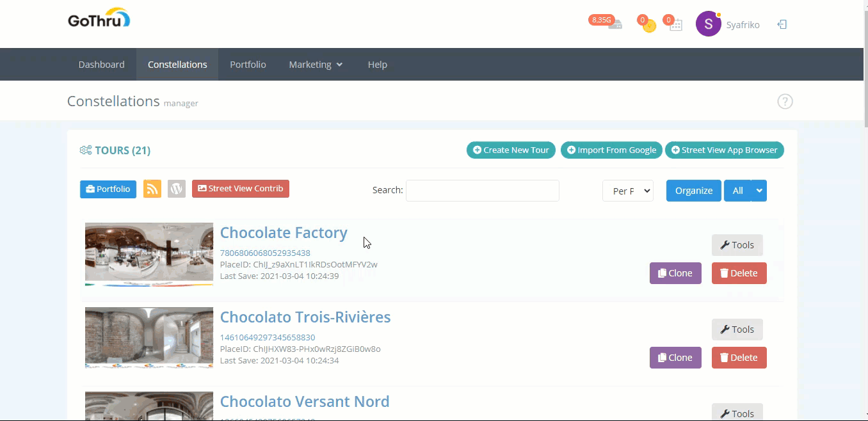Open the Syafriko username link
This screenshot has height=421, width=868.
tap(743, 25)
